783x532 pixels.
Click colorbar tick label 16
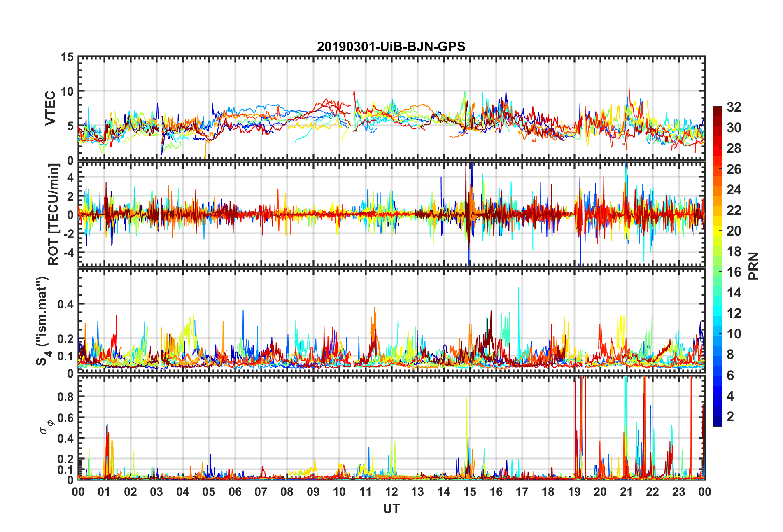(x=734, y=272)
